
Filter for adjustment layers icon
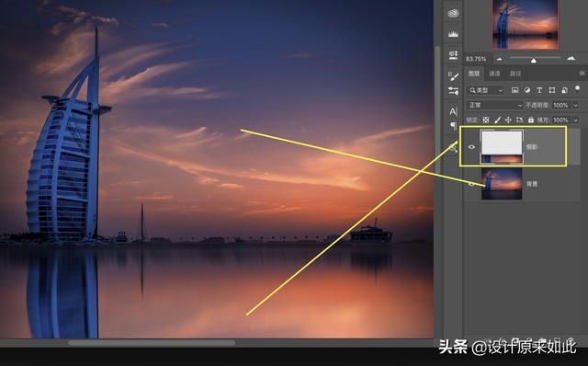[526, 90]
